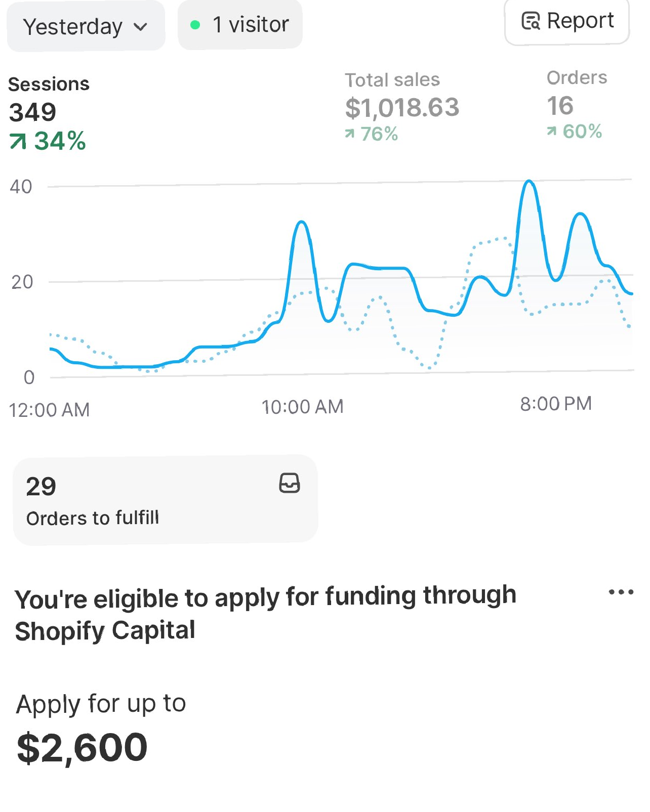Click the green live visitor dot

coord(195,25)
